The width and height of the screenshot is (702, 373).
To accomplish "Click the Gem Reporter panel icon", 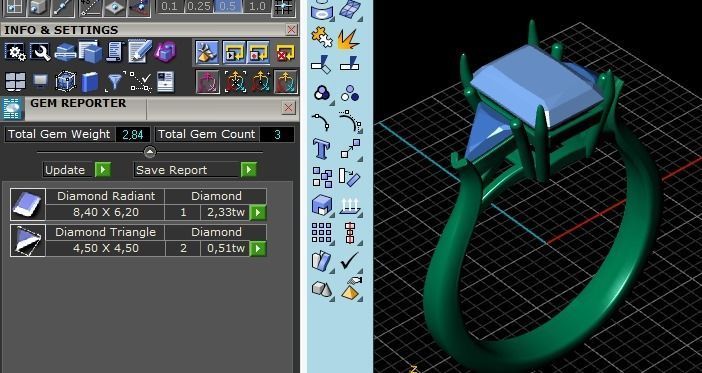I will pos(12,109).
